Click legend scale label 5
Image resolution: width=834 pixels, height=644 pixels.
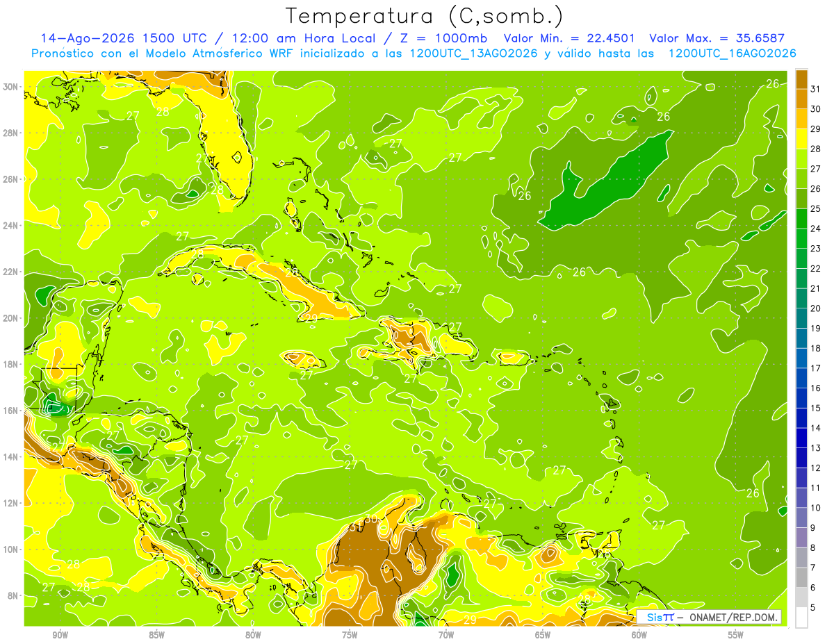813,608
